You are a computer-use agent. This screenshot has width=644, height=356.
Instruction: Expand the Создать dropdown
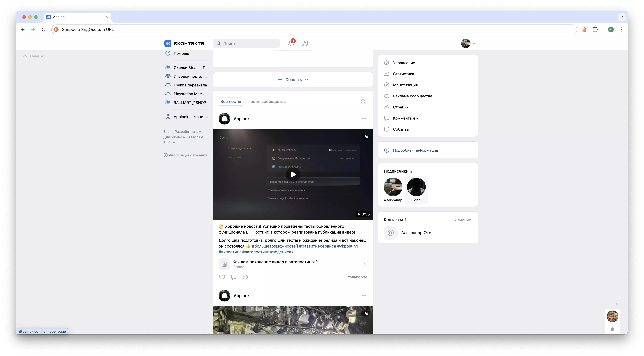pos(293,80)
